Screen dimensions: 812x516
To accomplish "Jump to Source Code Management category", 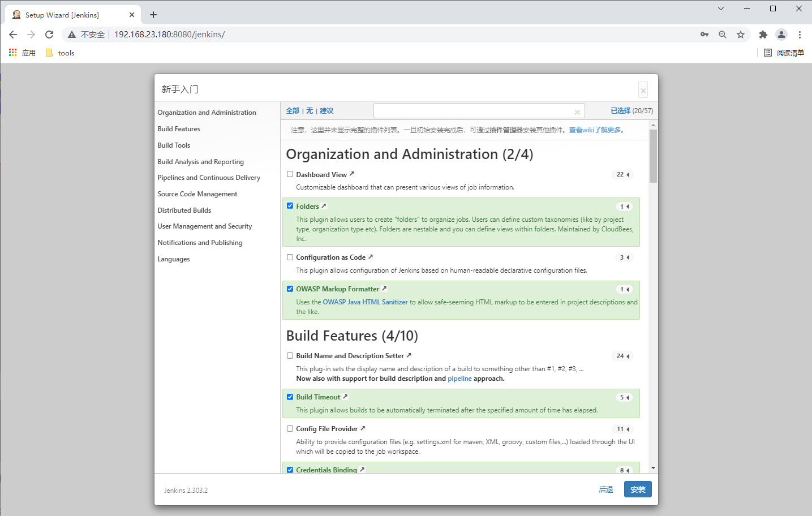I will pyautogui.click(x=197, y=194).
